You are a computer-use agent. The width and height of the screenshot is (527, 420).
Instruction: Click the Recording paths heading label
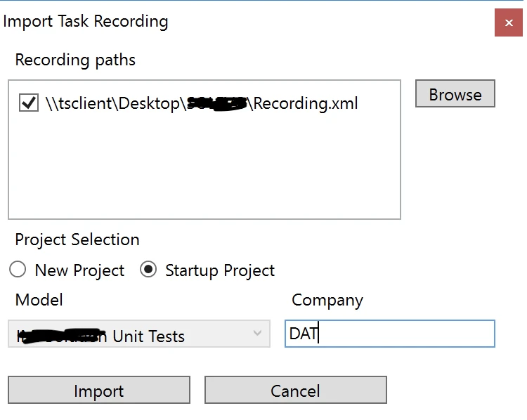(x=75, y=60)
